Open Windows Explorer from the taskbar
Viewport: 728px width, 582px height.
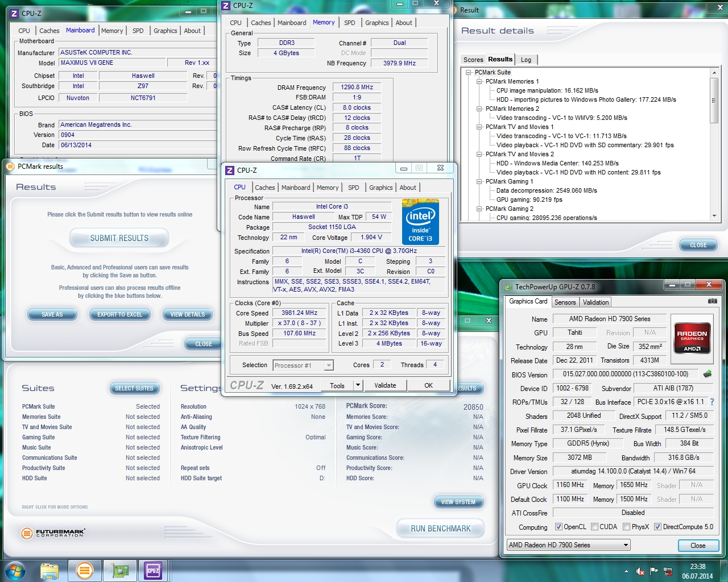point(49,571)
